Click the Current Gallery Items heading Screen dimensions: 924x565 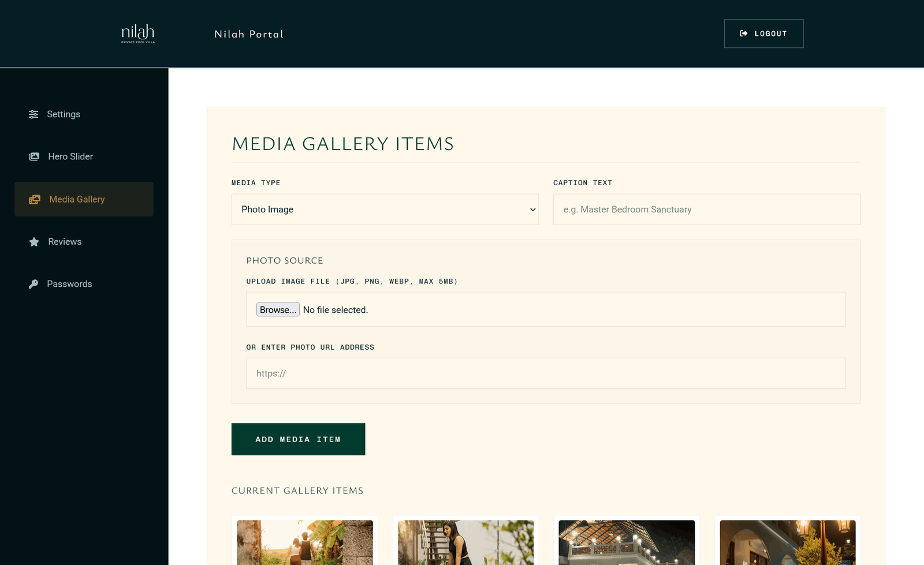pos(297,491)
